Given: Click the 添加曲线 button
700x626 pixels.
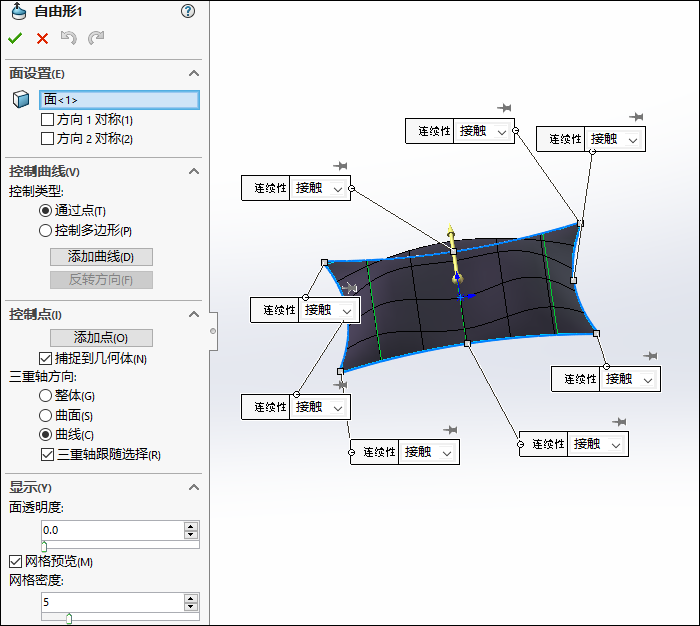Looking at the screenshot, I should (x=101, y=257).
